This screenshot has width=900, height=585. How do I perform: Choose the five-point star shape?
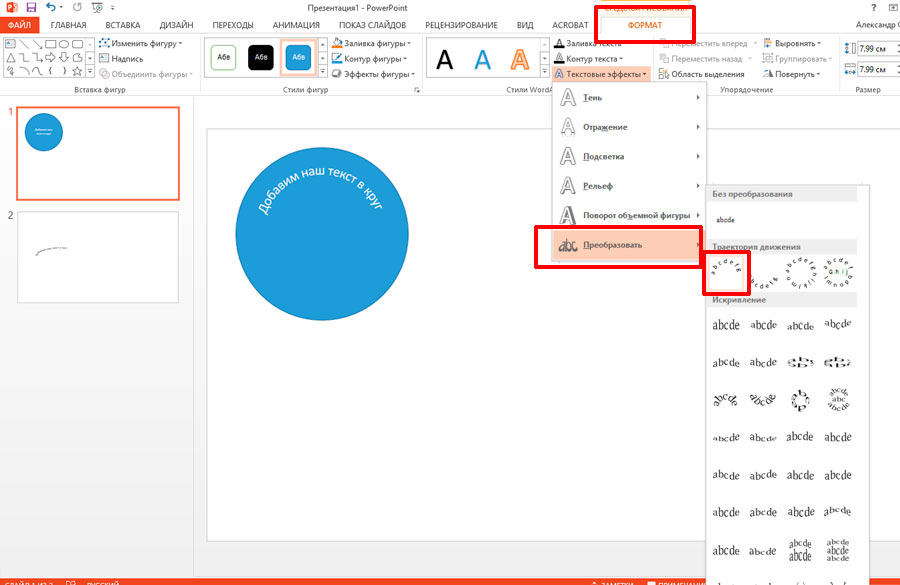77,71
